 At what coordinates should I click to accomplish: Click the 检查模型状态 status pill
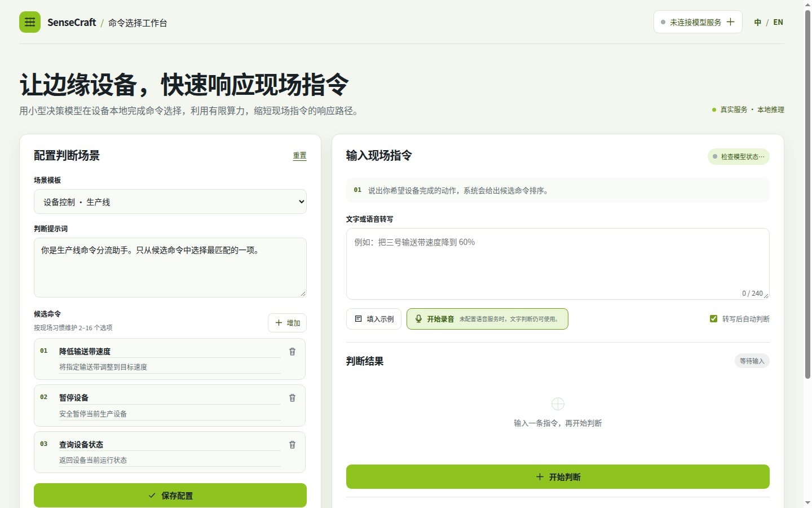point(739,157)
